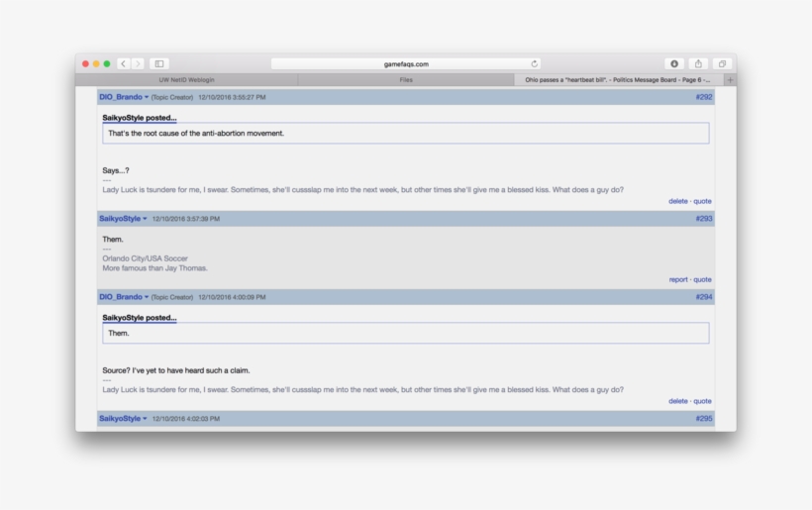Click the quoted "Them." box in post #294
Screen dimensions: 812x510
405,333
